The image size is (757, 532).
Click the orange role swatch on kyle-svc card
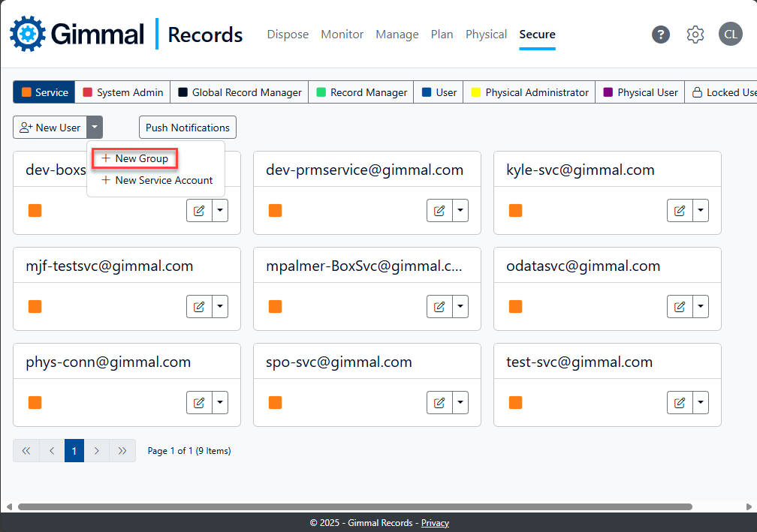pos(515,211)
